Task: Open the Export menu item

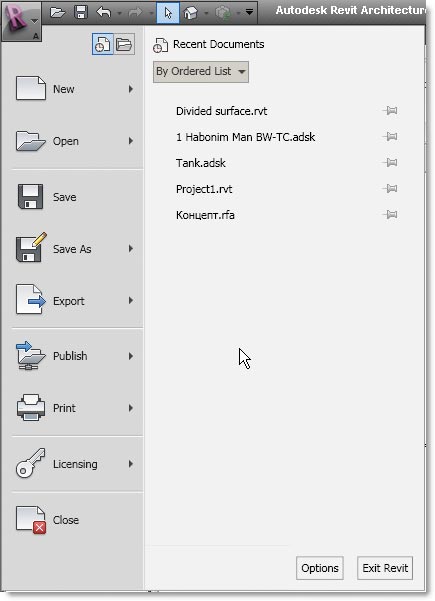Action: coord(77,301)
